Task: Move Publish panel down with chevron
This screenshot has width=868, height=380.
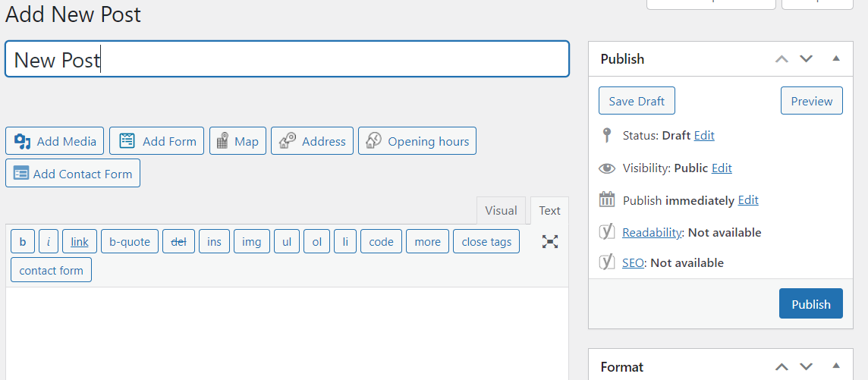Action: coord(806,58)
